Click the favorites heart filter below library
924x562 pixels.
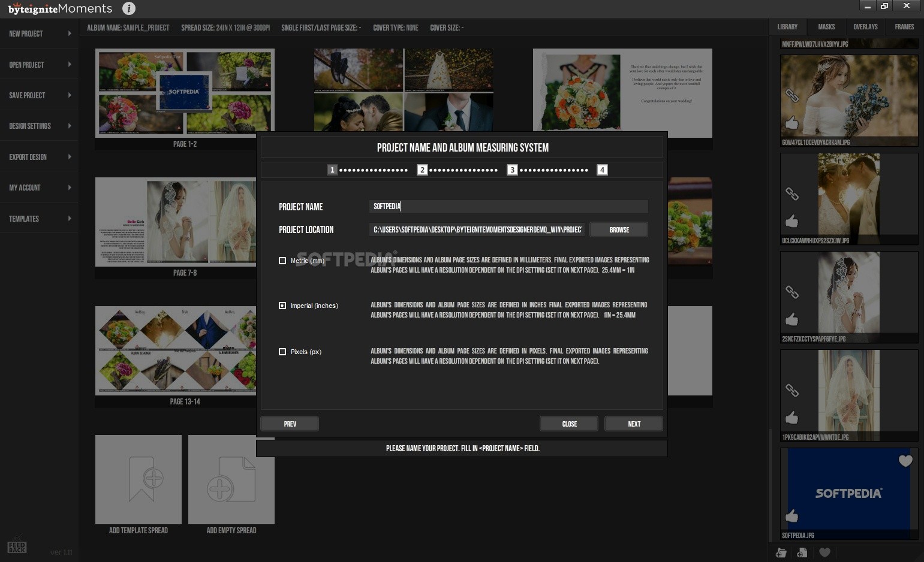pyautogui.click(x=825, y=552)
